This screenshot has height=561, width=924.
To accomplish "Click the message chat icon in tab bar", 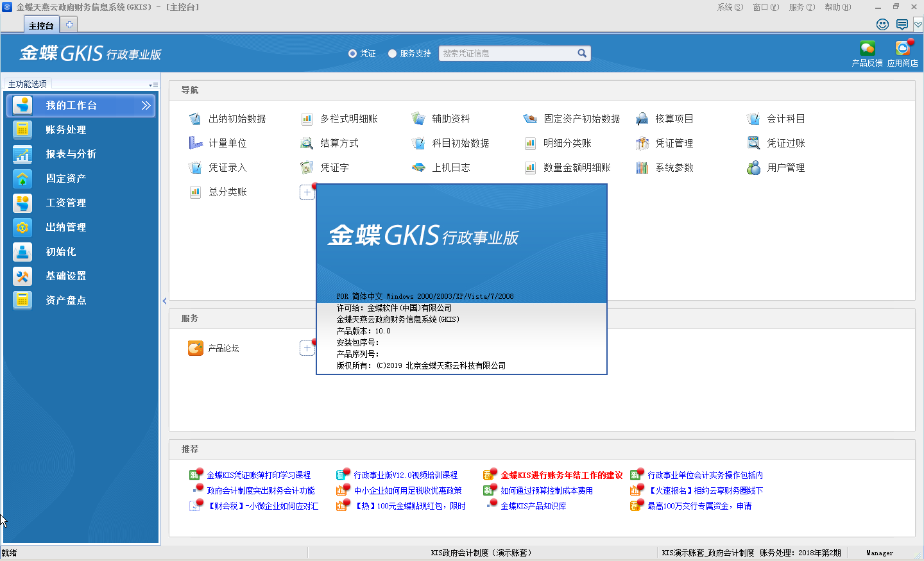I will pyautogui.click(x=902, y=24).
